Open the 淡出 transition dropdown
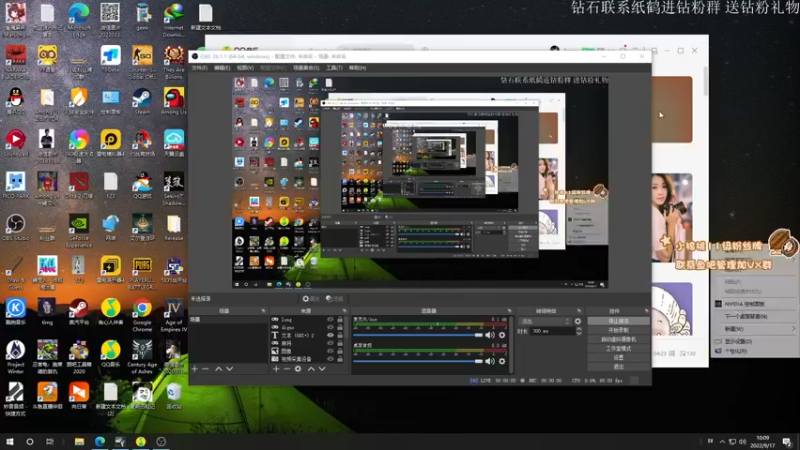Screen dimensions: 800x450 pyautogui.click(x=544, y=321)
